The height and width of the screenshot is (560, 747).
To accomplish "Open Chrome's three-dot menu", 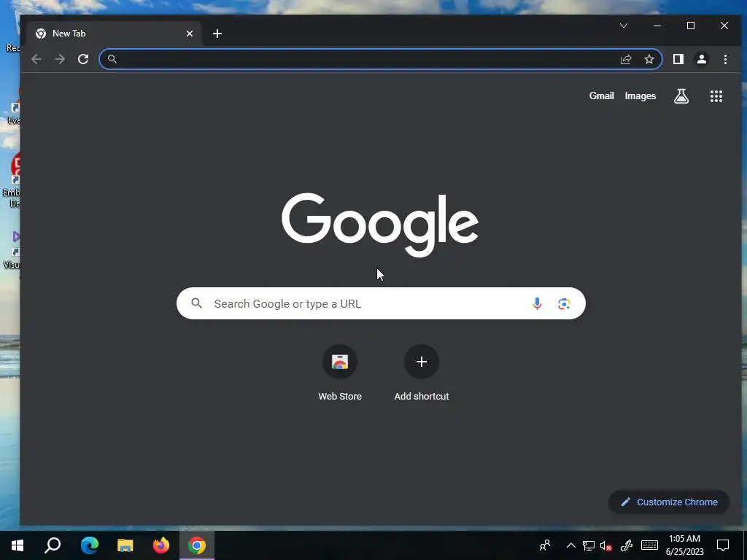I will [725, 59].
